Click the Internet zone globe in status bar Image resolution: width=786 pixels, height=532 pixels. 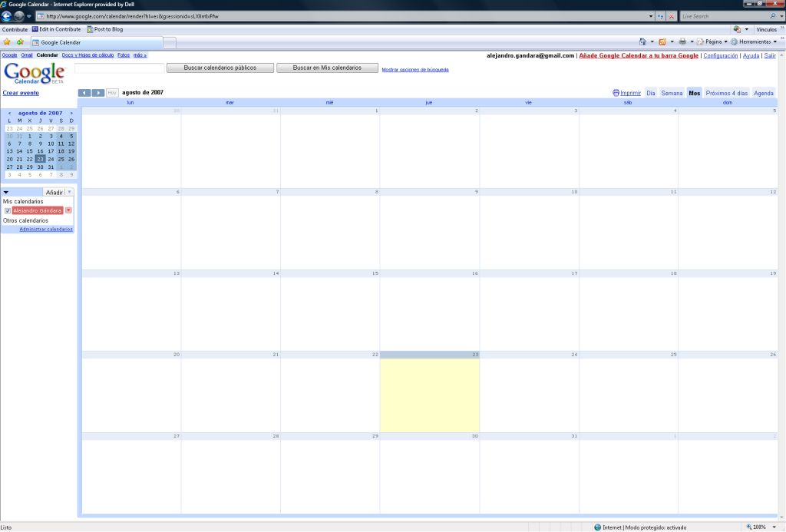point(597,527)
